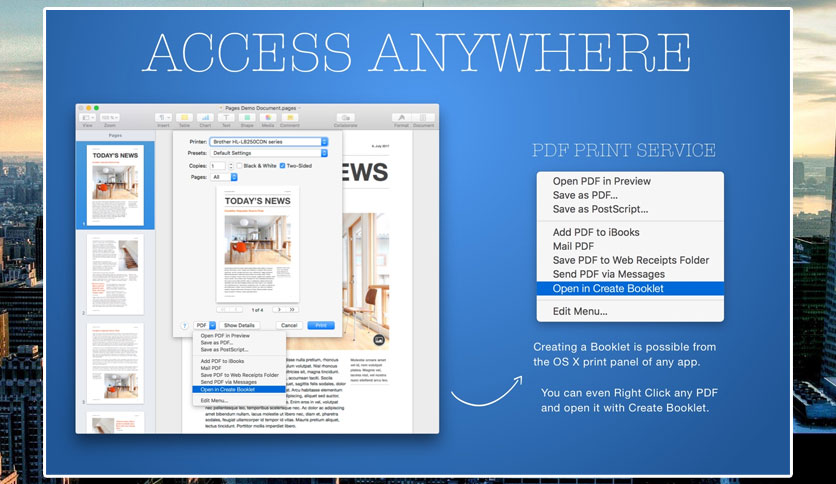Jump to last preview page arrow
The image size is (836, 484).
pyautogui.click(x=292, y=309)
